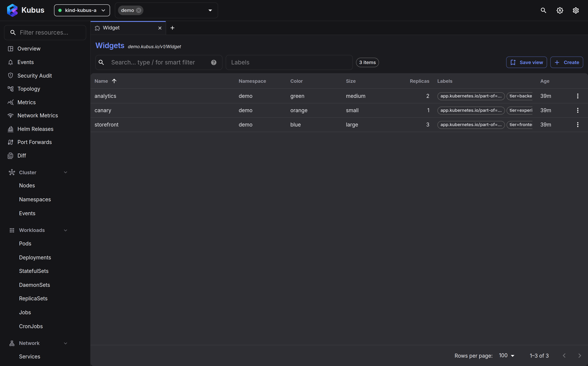Open Overview in the sidebar
This screenshot has height=366, width=588.
point(45,49)
